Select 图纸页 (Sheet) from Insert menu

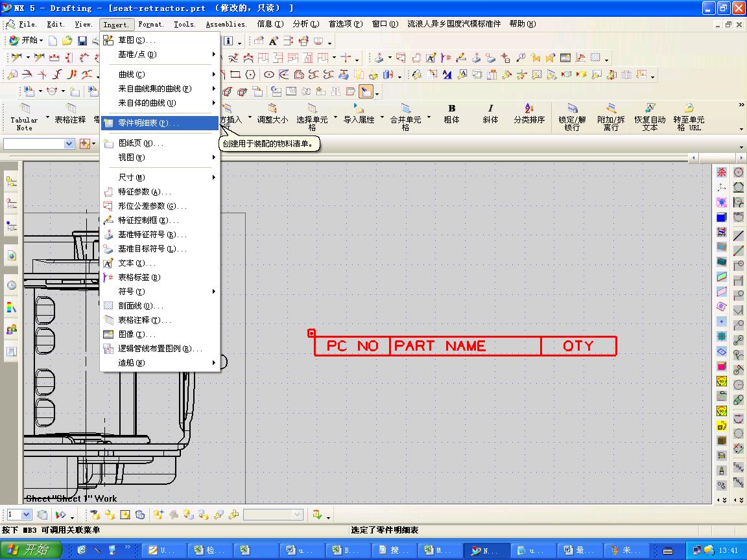(160, 143)
